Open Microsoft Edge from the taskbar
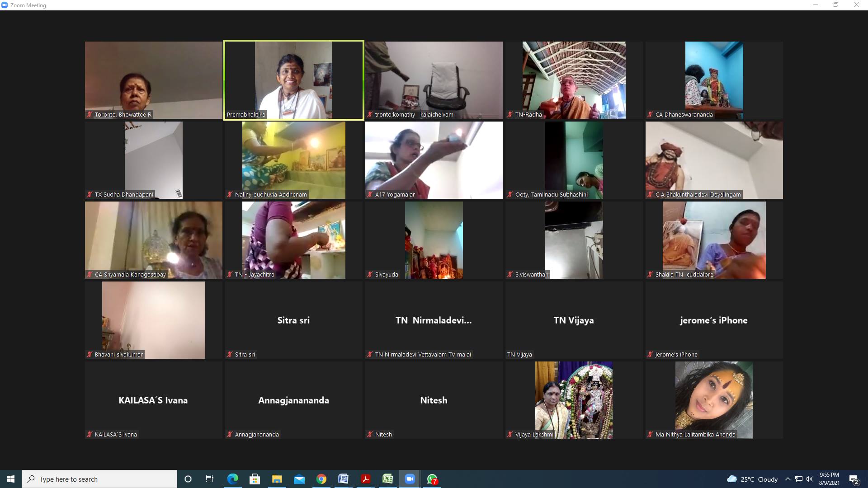This screenshot has height=488, width=868. coord(232,479)
